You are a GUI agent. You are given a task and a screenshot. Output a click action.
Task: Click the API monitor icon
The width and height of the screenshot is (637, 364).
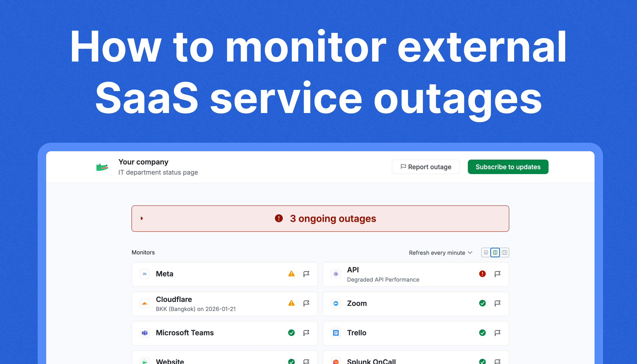click(336, 274)
